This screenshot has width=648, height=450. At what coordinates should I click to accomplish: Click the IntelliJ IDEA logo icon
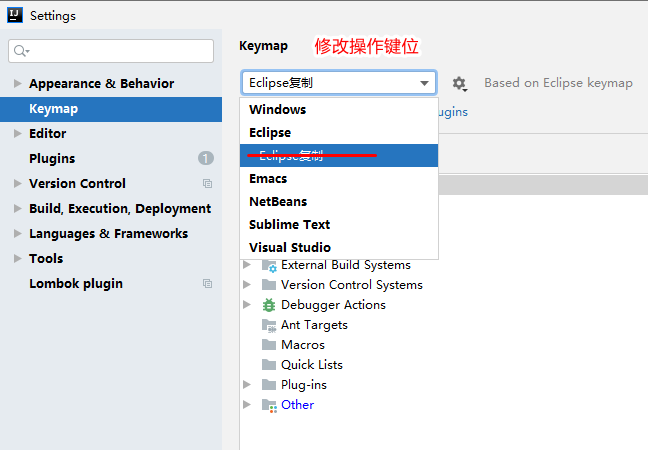coord(15,15)
